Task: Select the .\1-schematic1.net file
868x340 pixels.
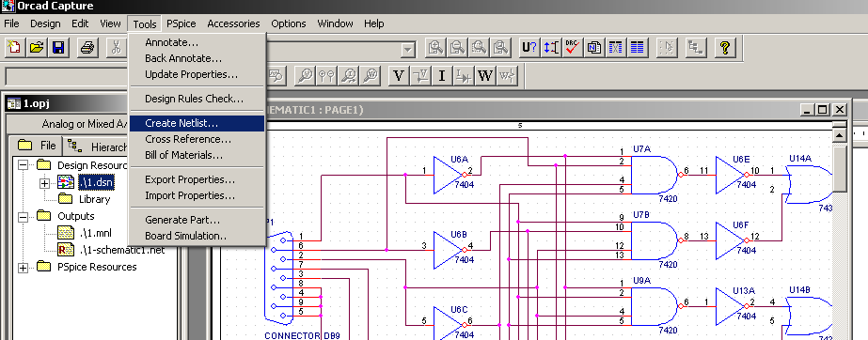Action: point(122,250)
